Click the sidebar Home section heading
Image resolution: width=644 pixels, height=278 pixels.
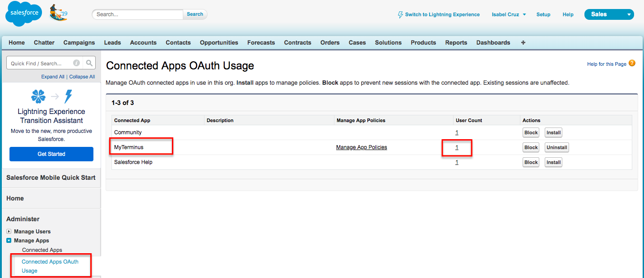(x=15, y=198)
